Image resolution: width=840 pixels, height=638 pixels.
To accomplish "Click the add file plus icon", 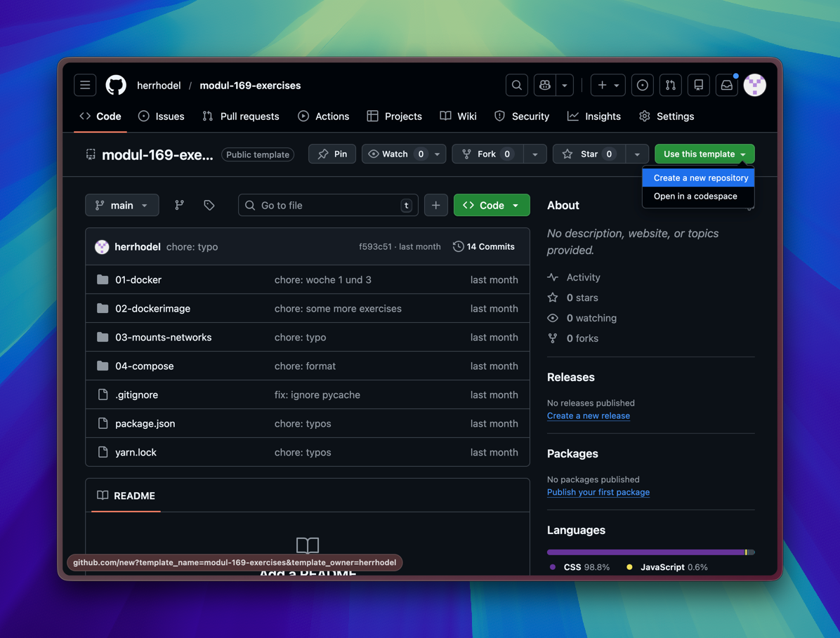I will (x=435, y=205).
